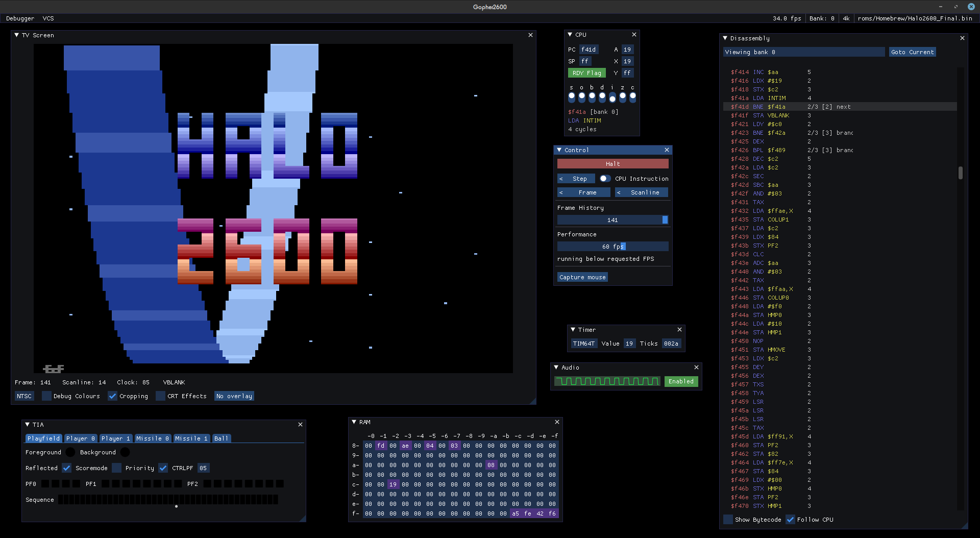Step back one scanline arrow
Screen dimensions: 980x538
click(x=619, y=192)
